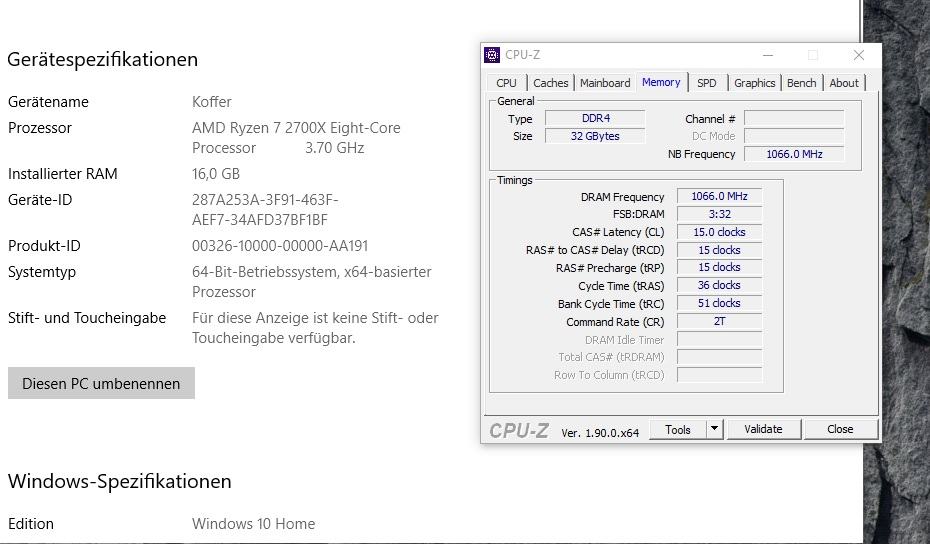This screenshot has width=930, height=547.
Task: Click the empty Channel # field
Action: pyautogui.click(x=794, y=118)
